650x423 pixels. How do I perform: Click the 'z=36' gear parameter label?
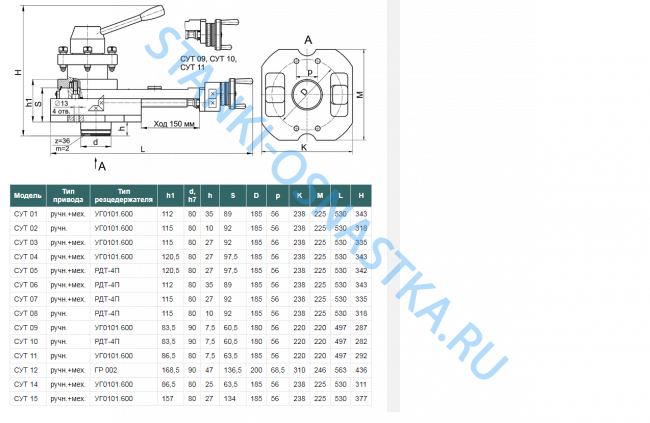pyautogui.click(x=61, y=141)
